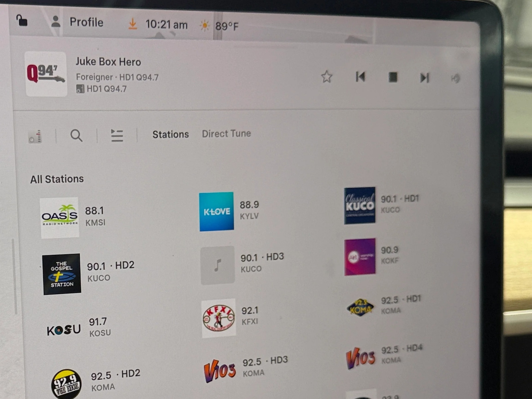Tap the sun weather icon
The image size is (532, 399).
[204, 25]
